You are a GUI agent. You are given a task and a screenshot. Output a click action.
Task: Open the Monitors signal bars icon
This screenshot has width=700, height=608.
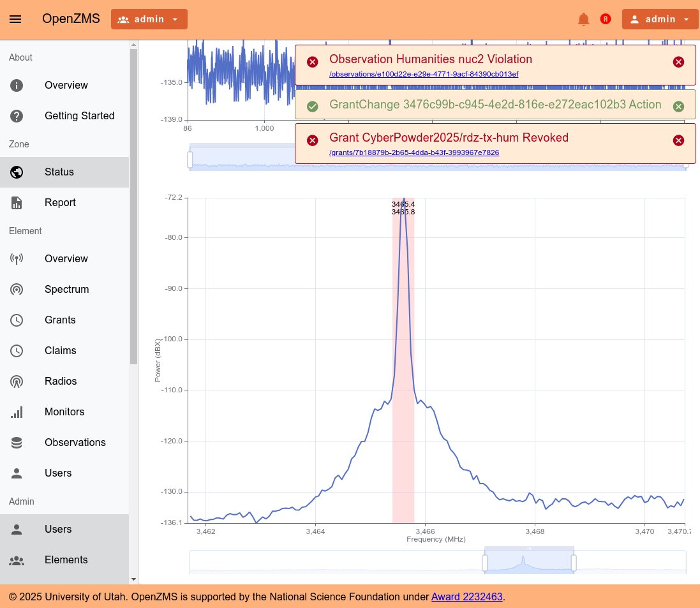coord(17,412)
